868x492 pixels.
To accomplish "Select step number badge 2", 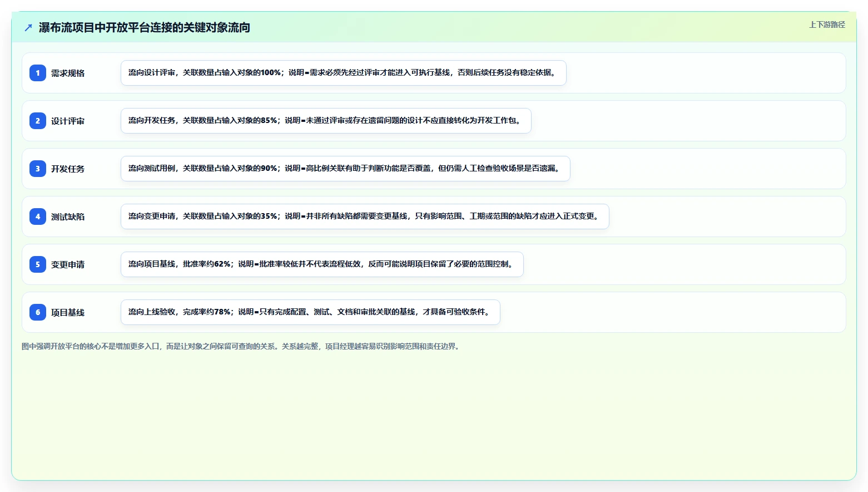I will [x=38, y=121].
